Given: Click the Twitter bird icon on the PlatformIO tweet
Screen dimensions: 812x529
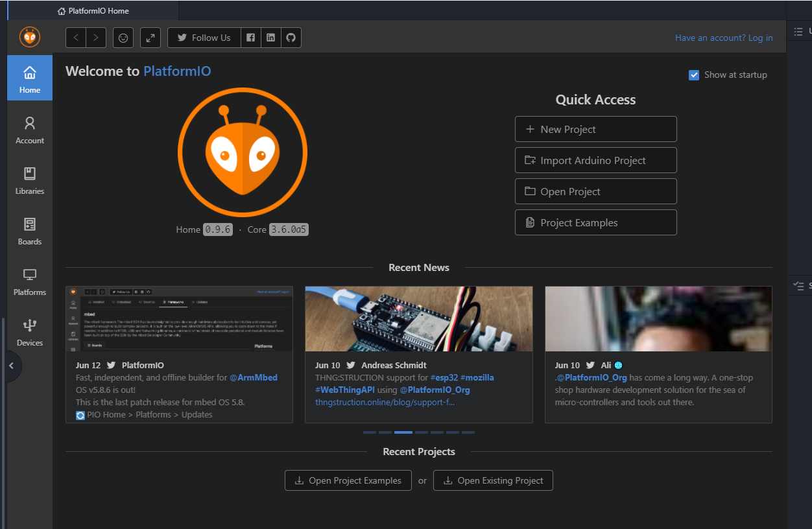Looking at the screenshot, I should coord(112,365).
